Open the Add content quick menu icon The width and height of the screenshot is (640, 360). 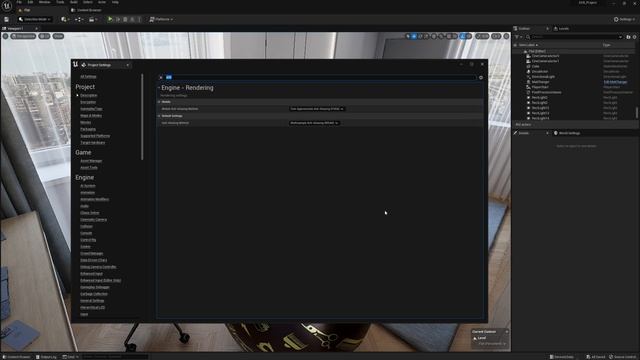coord(64,19)
